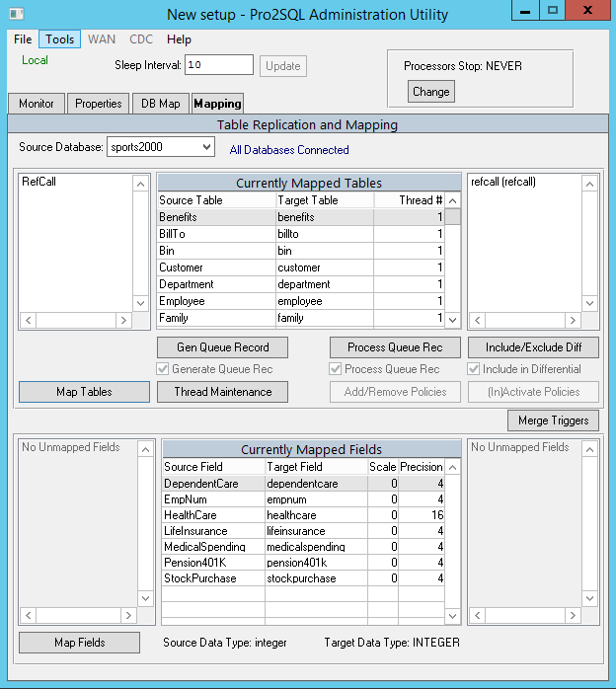
Task: Open the Help menu
Action: 179,39
